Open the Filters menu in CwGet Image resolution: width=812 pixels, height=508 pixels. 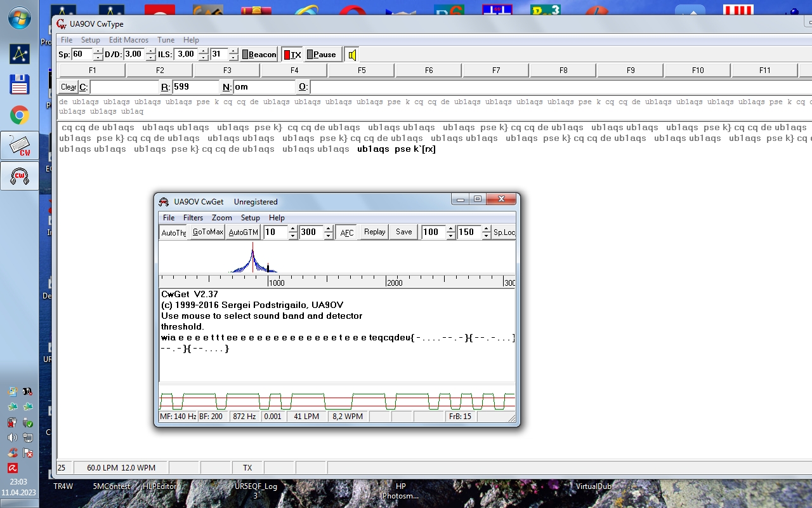click(193, 218)
